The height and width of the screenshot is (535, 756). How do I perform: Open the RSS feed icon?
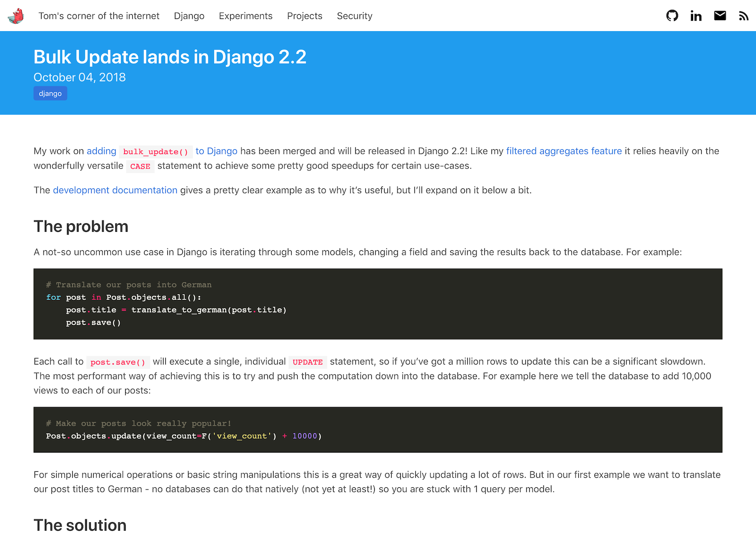(x=744, y=16)
